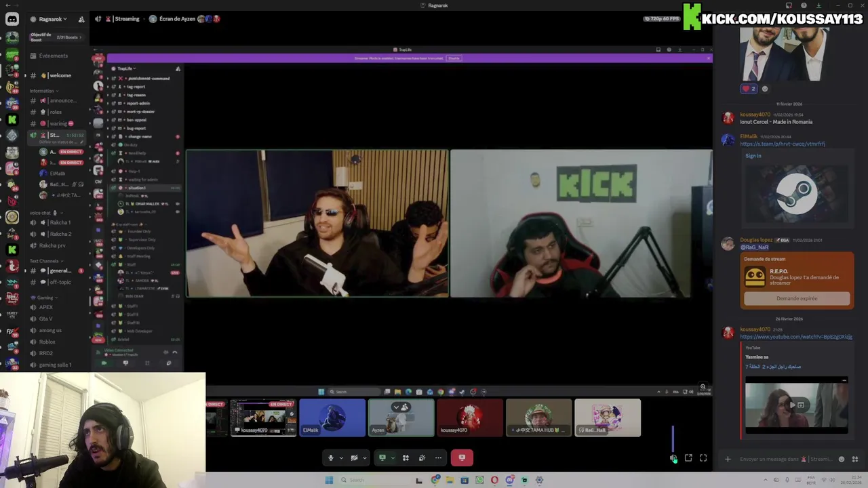Open screen share options arrow
The image size is (868, 488).
[392, 457]
